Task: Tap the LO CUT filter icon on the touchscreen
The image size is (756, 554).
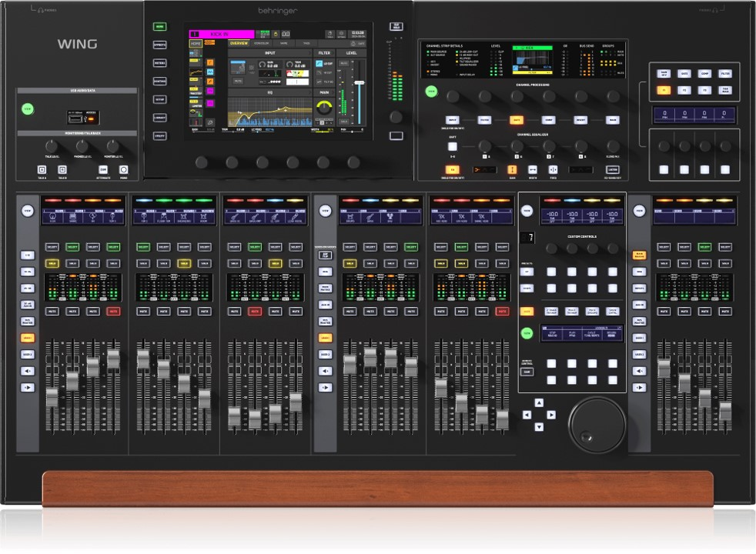Action: [x=319, y=62]
